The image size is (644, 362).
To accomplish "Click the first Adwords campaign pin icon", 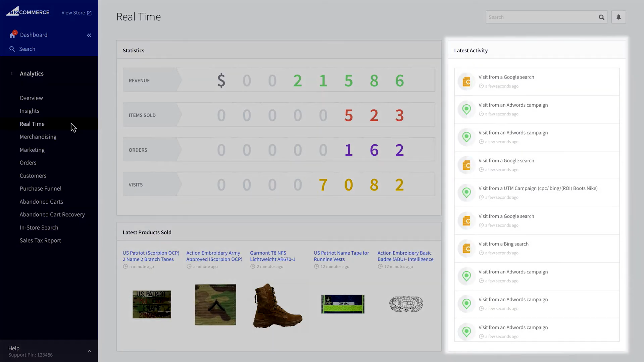I will 466,109.
